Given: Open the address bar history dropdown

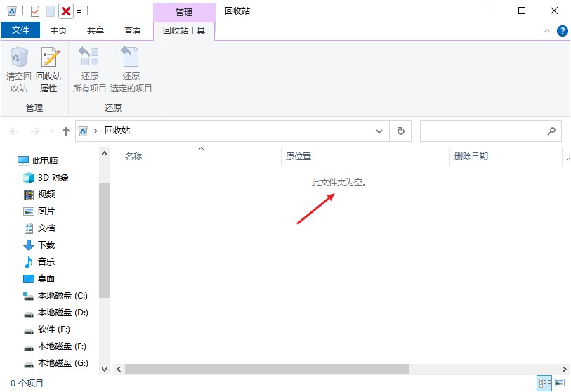Looking at the screenshot, I should pos(379,131).
